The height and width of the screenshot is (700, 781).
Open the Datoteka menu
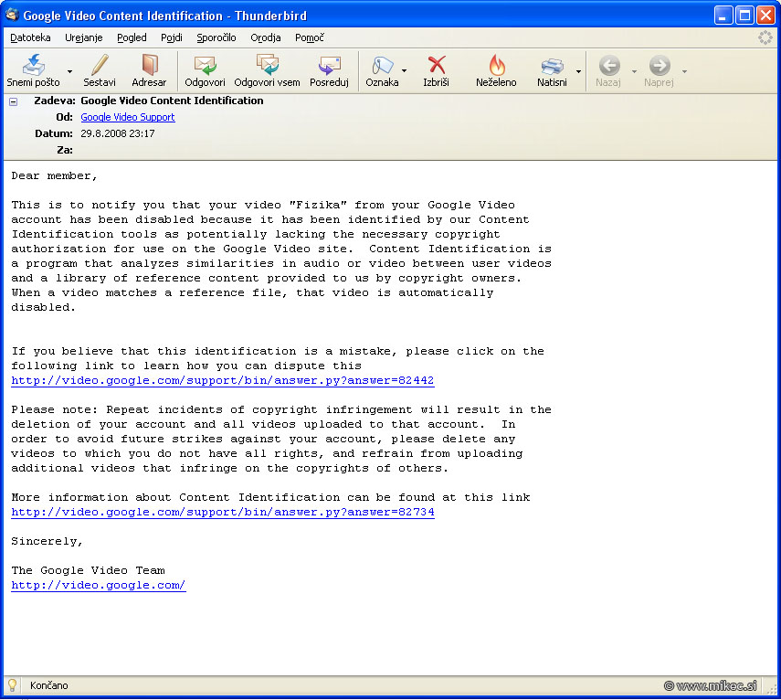(x=30, y=37)
